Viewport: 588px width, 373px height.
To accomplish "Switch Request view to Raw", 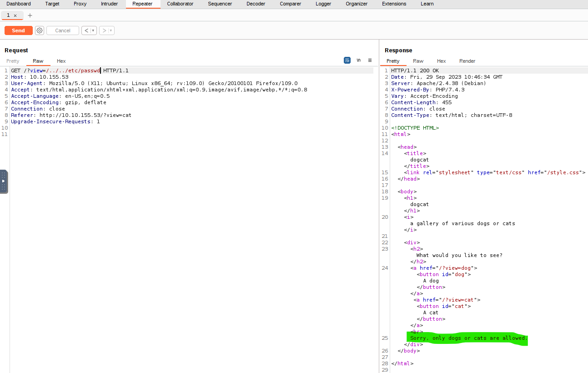I will point(38,61).
